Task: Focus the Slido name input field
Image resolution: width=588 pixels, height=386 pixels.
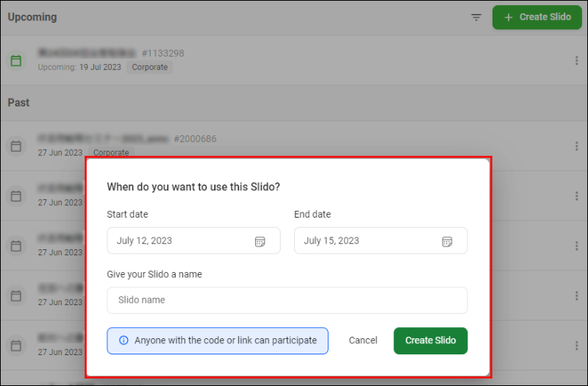Action: tap(287, 300)
